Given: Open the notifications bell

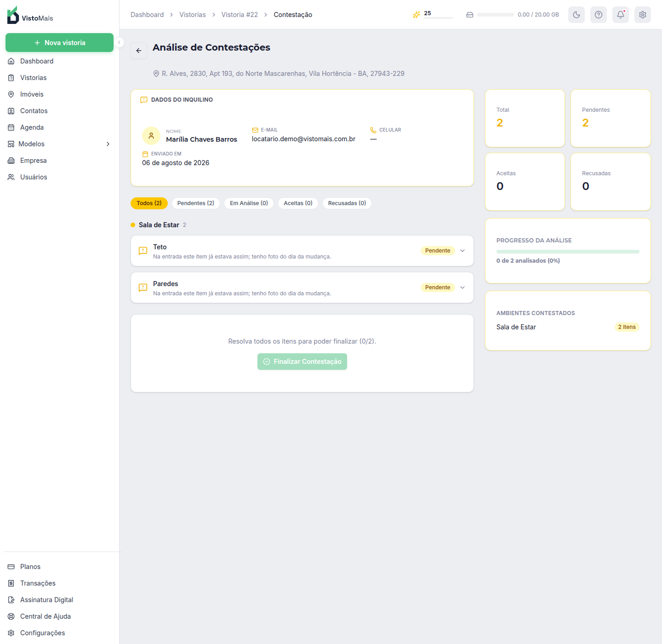Looking at the screenshot, I should click(x=621, y=15).
